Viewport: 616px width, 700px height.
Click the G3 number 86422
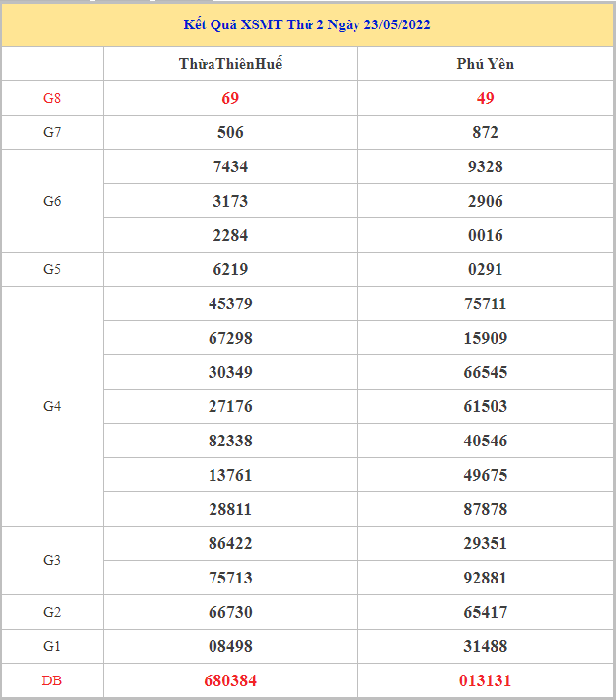click(x=230, y=543)
